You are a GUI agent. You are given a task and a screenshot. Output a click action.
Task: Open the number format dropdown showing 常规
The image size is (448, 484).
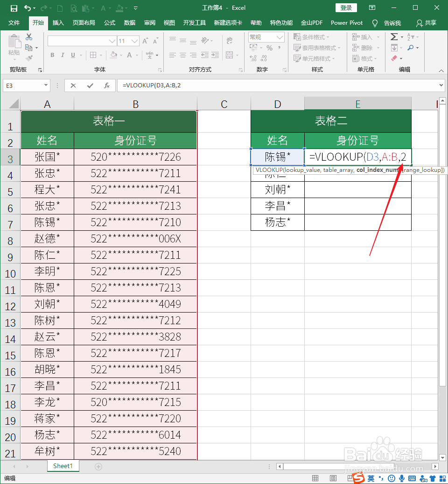[278, 37]
